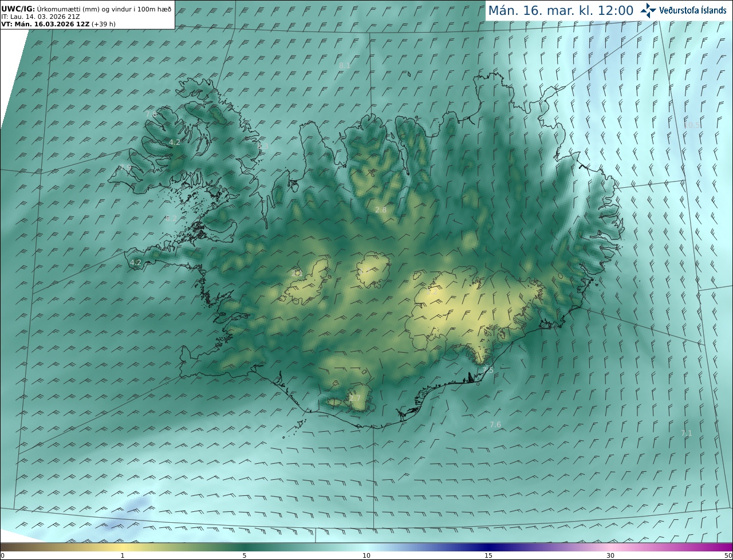Click the 7.6 value label over the sea

click(495, 424)
